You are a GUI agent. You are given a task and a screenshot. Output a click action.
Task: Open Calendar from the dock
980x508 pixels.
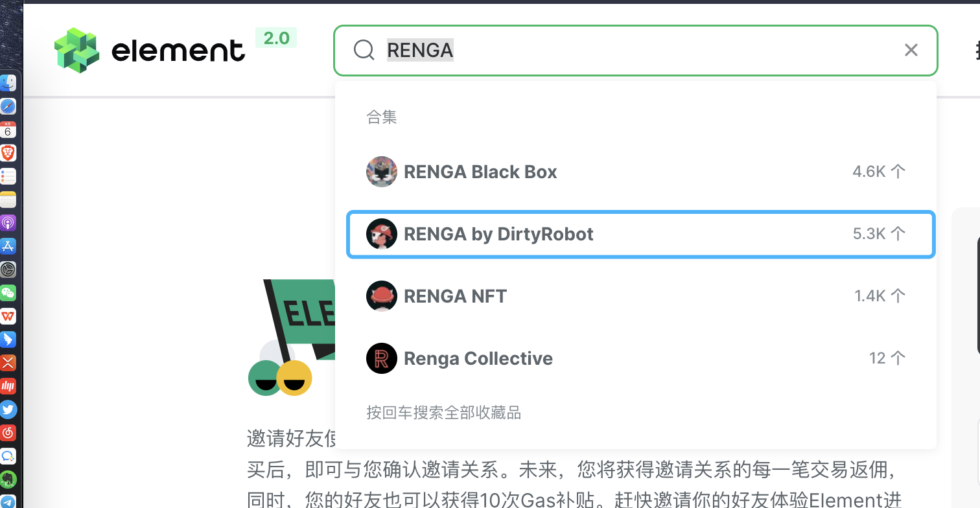pyautogui.click(x=8, y=130)
